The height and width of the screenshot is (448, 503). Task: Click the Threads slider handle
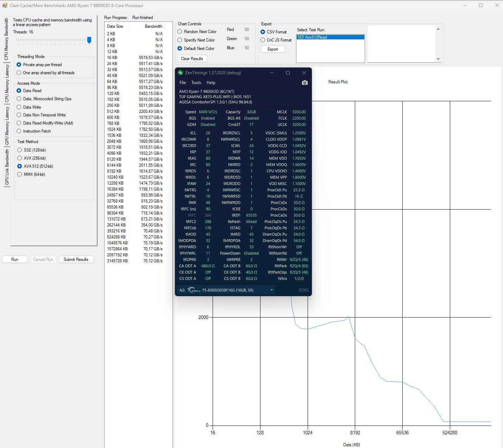tap(89, 40)
